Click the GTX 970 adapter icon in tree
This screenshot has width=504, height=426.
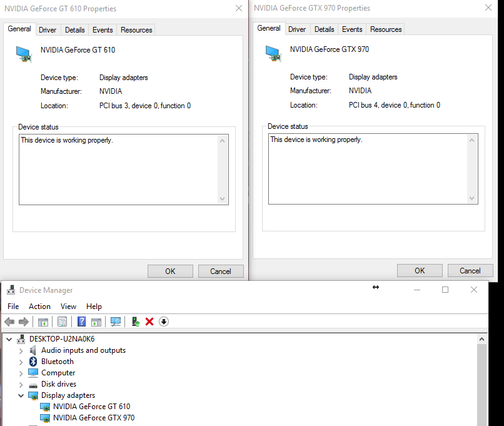pos(45,418)
